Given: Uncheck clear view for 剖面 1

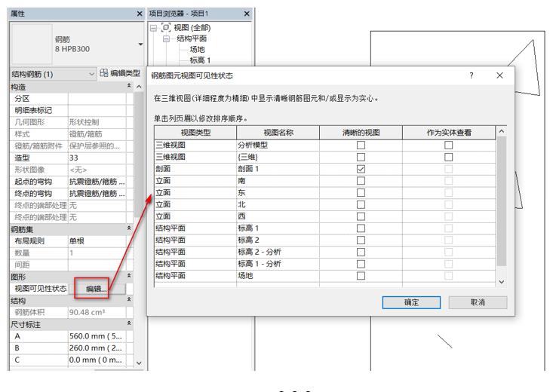Looking at the screenshot, I should click(x=361, y=169).
